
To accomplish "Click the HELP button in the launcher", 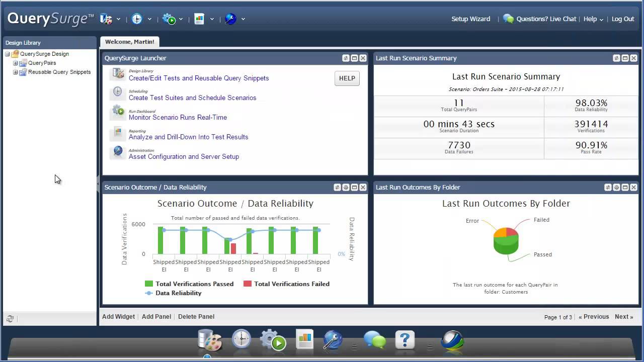I will pyautogui.click(x=347, y=78).
